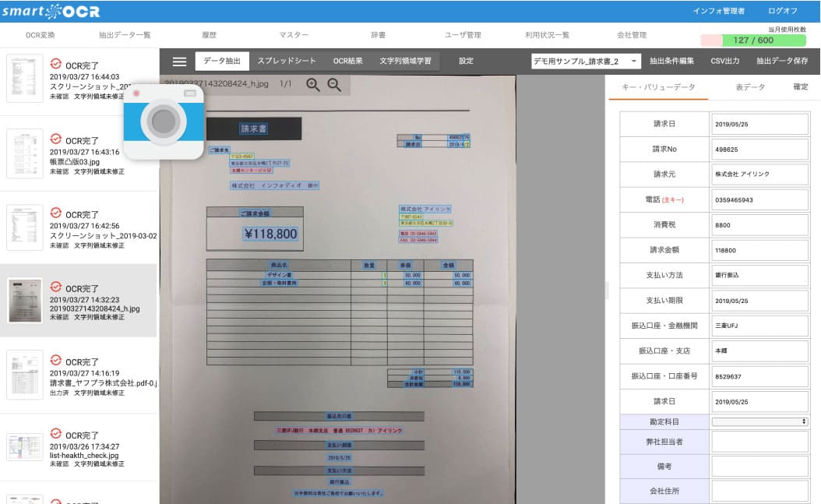
Task: Click the CSV出力 button
Action: tap(725, 62)
